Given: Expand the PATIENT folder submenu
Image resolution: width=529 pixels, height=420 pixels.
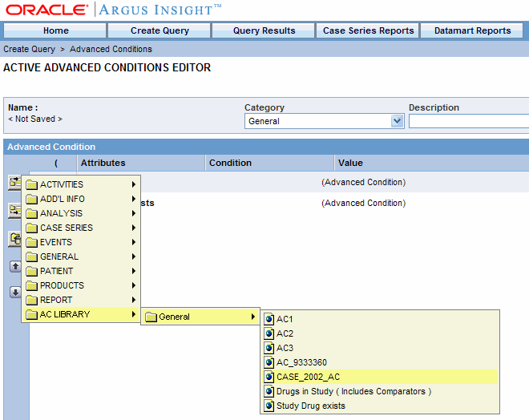Looking at the screenshot, I should [x=56, y=271].
